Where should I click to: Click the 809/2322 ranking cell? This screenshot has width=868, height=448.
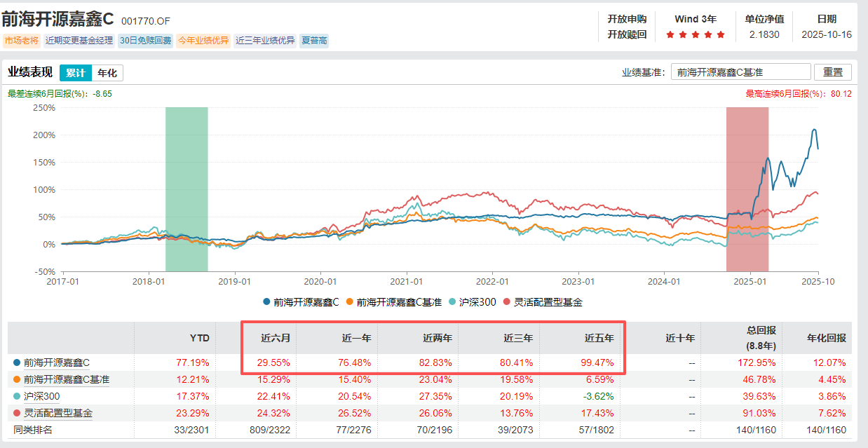(269, 429)
